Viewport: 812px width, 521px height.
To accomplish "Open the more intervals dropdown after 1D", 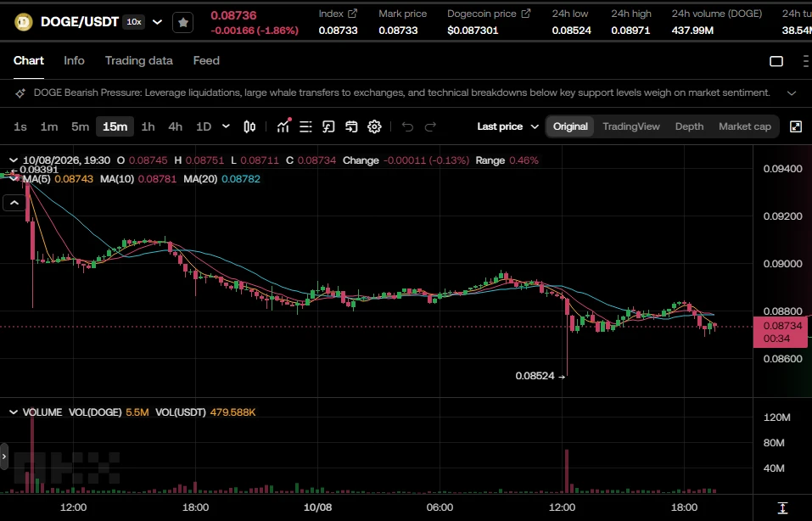I will pyautogui.click(x=226, y=126).
